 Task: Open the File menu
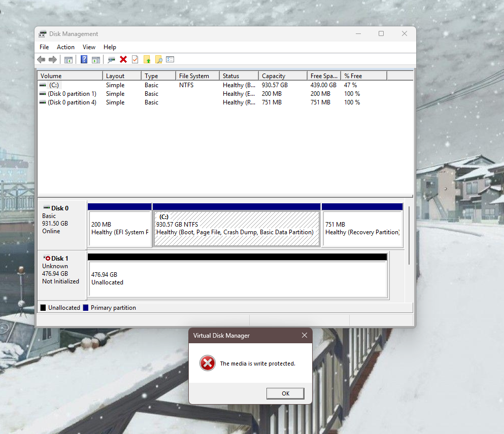44,47
